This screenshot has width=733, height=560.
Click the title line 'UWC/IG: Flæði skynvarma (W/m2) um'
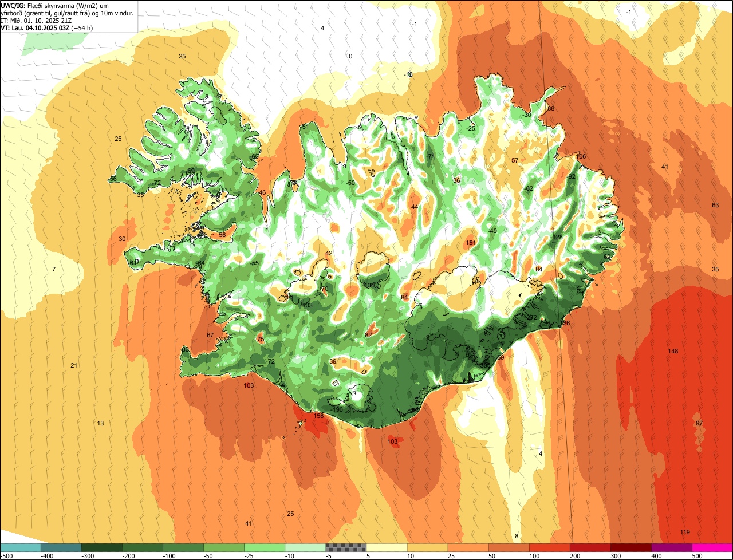tap(54, 5)
